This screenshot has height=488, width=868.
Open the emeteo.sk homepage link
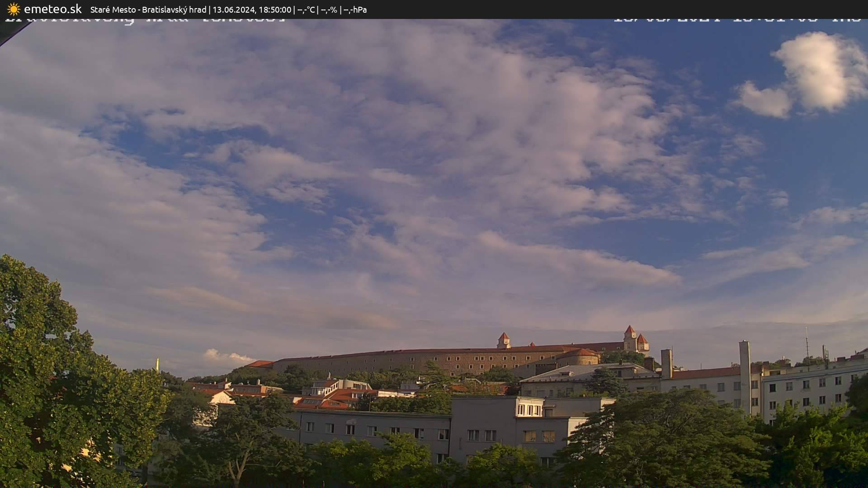tap(53, 9)
